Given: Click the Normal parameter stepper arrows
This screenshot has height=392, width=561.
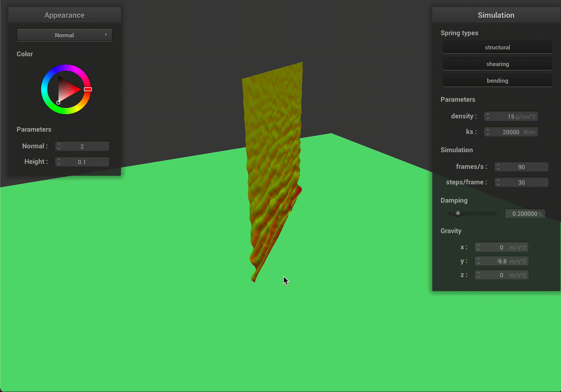Looking at the screenshot, I should tap(59, 146).
